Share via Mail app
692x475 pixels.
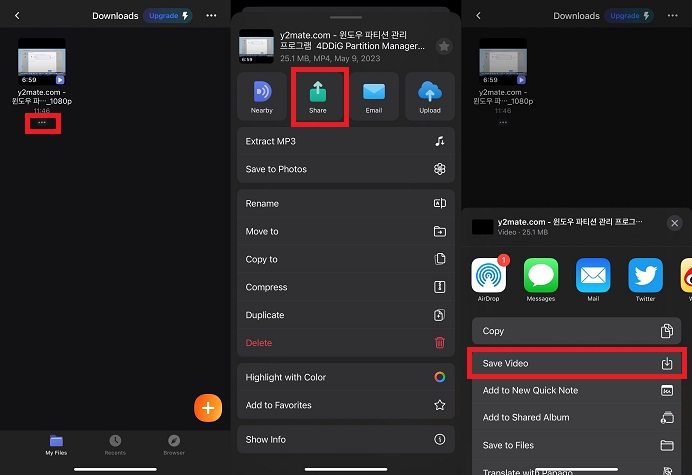(x=593, y=279)
